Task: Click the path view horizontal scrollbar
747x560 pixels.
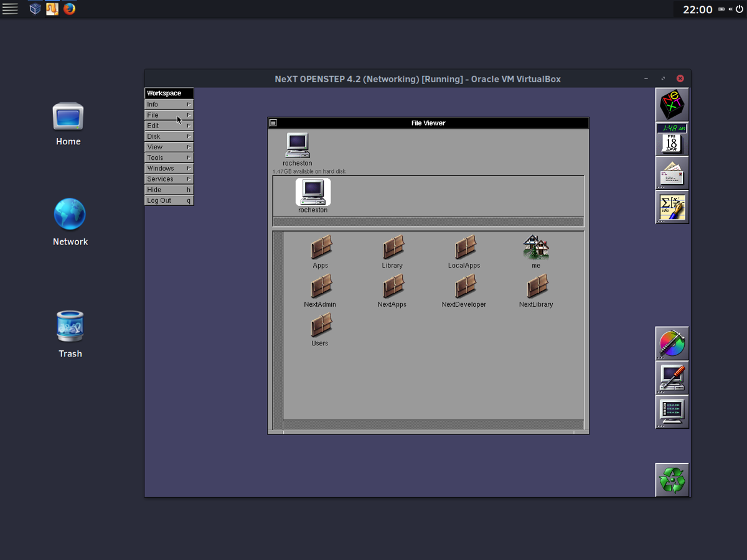Action: pos(428,222)
